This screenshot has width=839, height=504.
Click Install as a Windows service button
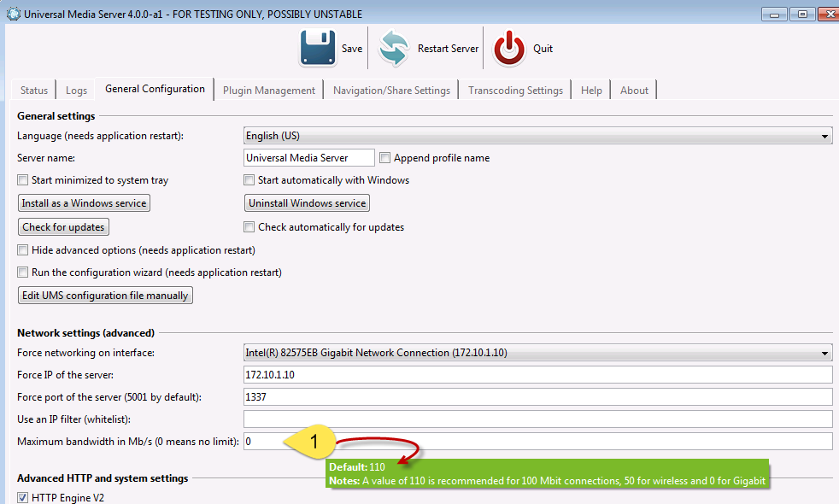pos(84,203)
